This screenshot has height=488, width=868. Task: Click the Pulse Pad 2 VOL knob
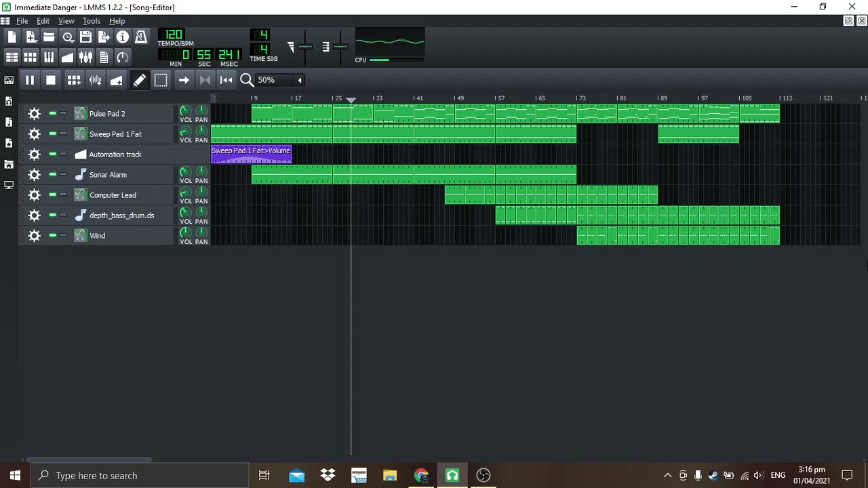pos(185,110)
